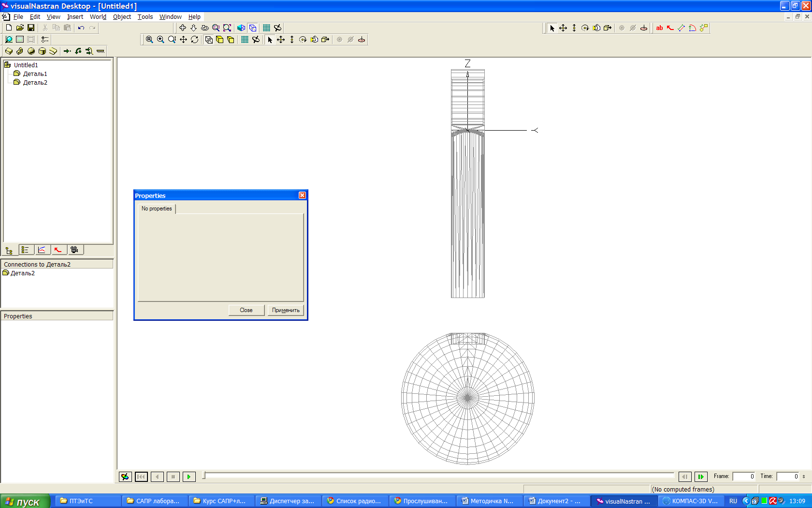Click the 'No properties' tab in the dialog
The image size is (812, 508).
tap(157, 209)
